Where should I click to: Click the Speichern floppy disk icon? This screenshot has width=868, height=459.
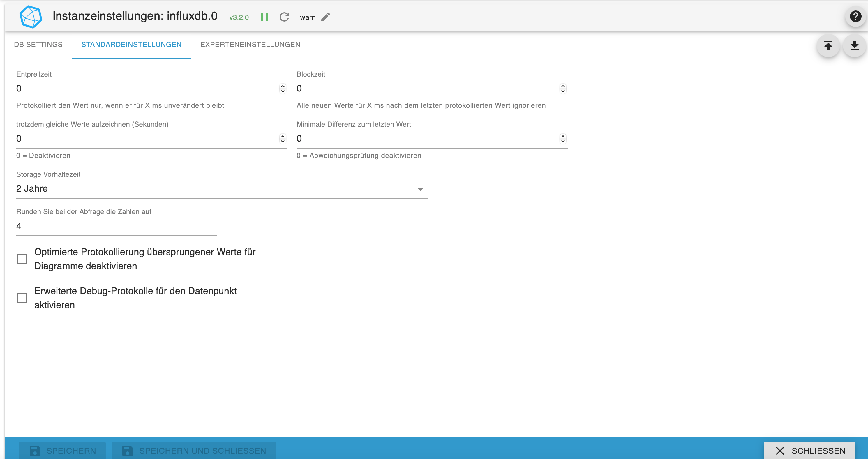[x=35, y=451]
